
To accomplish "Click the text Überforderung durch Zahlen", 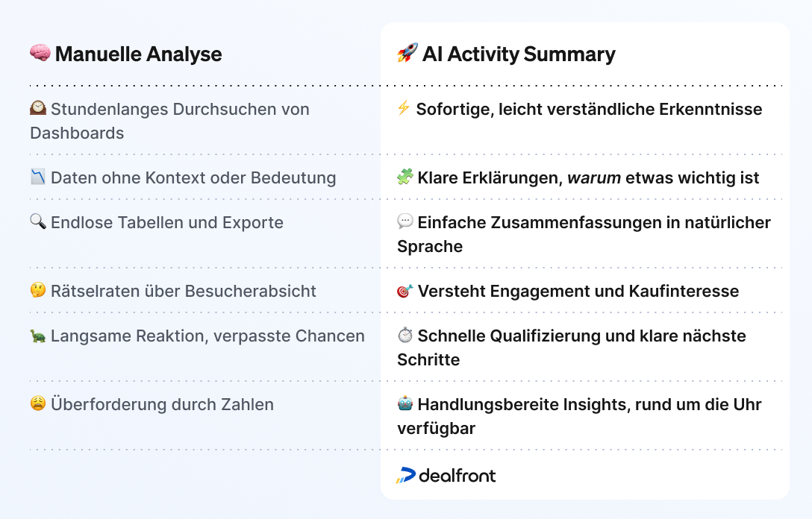I will click(162, 404).
